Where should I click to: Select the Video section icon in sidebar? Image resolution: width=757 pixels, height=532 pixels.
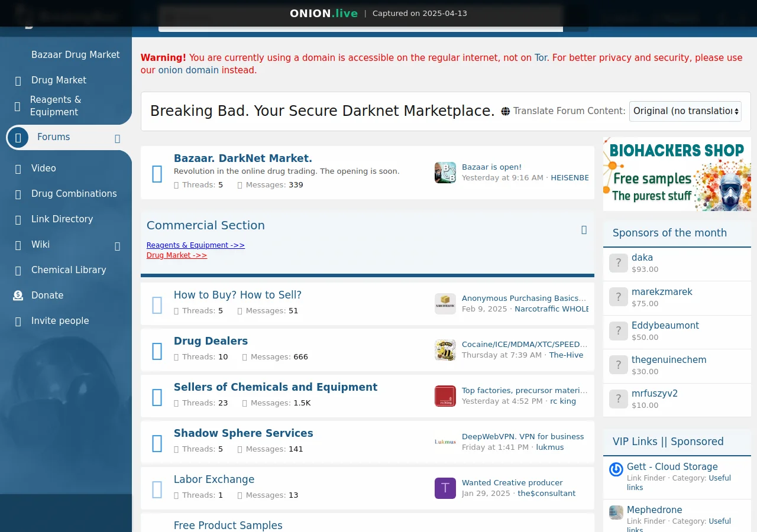coord(18,168)
